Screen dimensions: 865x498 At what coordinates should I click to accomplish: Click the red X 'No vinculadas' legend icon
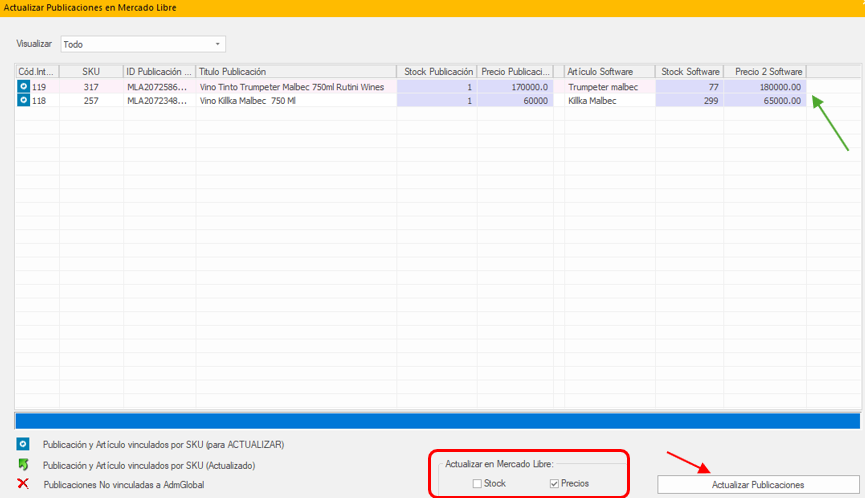[x=23, y=484]
